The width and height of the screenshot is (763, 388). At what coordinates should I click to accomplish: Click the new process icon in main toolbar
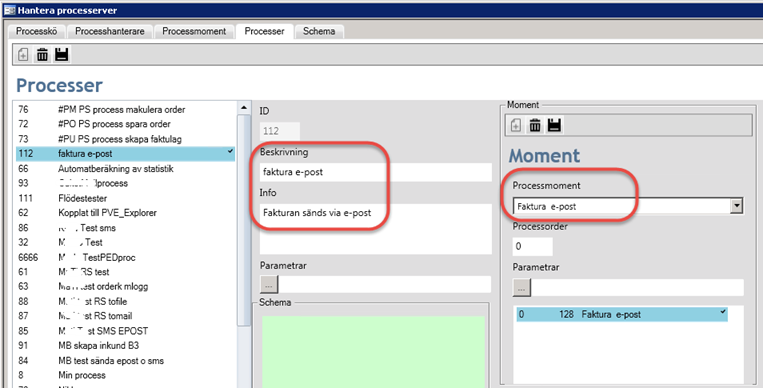[23, 55]
